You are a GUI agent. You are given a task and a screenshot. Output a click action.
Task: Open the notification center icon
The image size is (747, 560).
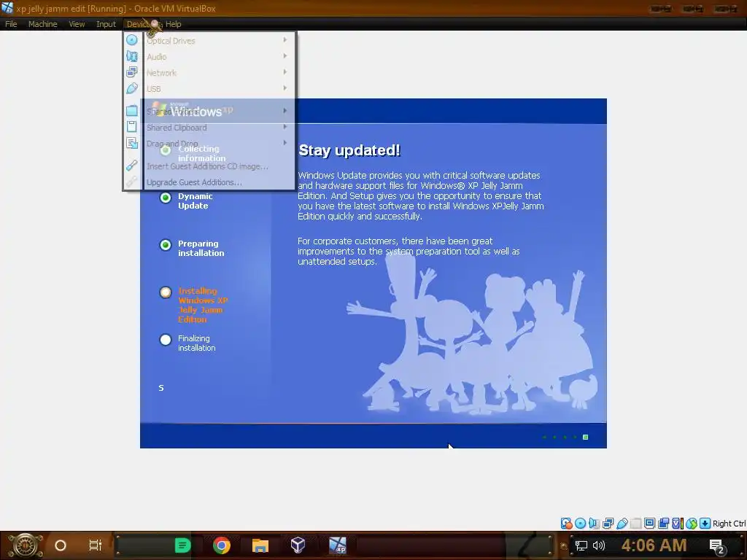[717, 547]
